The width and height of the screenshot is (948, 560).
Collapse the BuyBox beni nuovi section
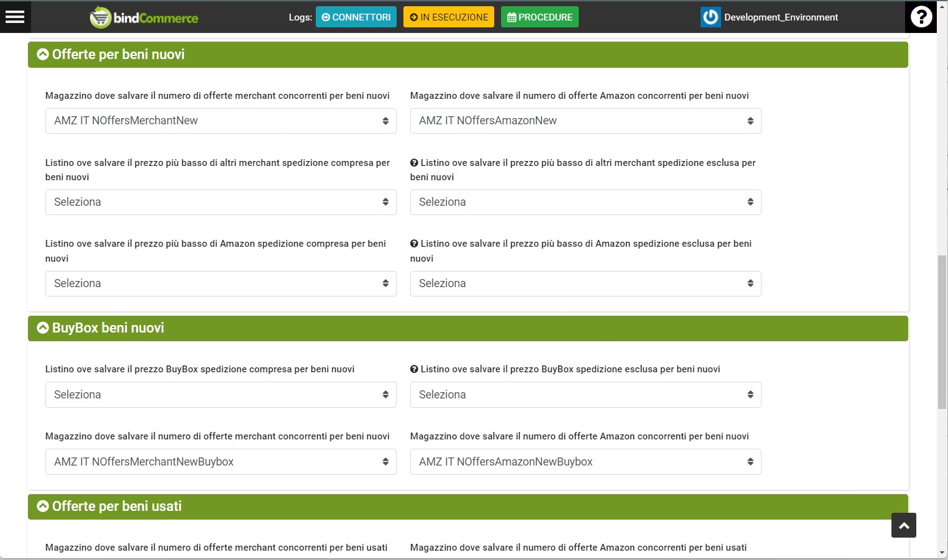pos(42,328)
